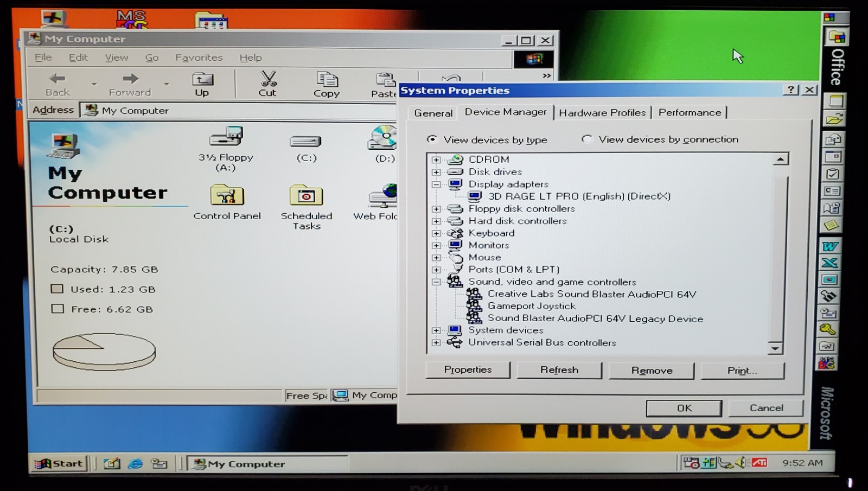Collapse the Display adapters category
The image size is (868, 491).
436,184
